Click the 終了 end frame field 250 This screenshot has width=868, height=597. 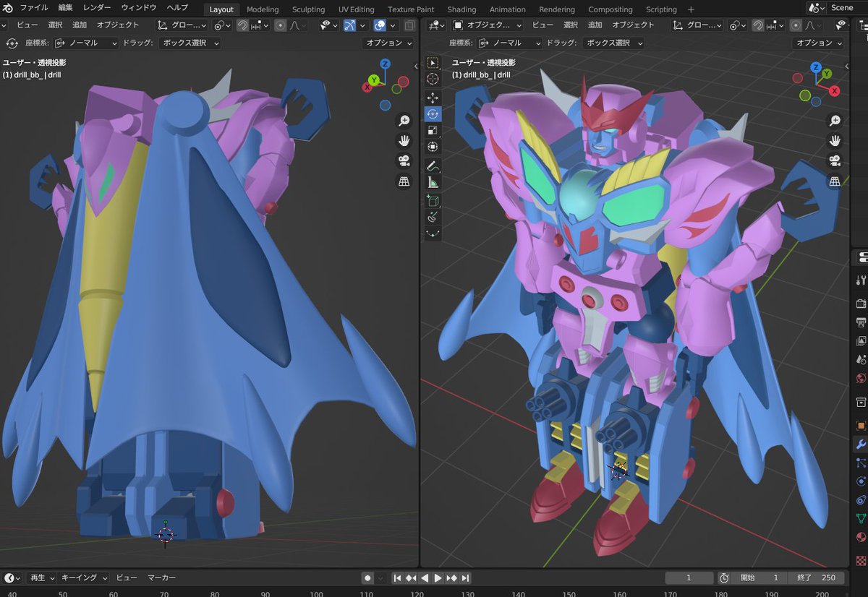pos(816,578)
